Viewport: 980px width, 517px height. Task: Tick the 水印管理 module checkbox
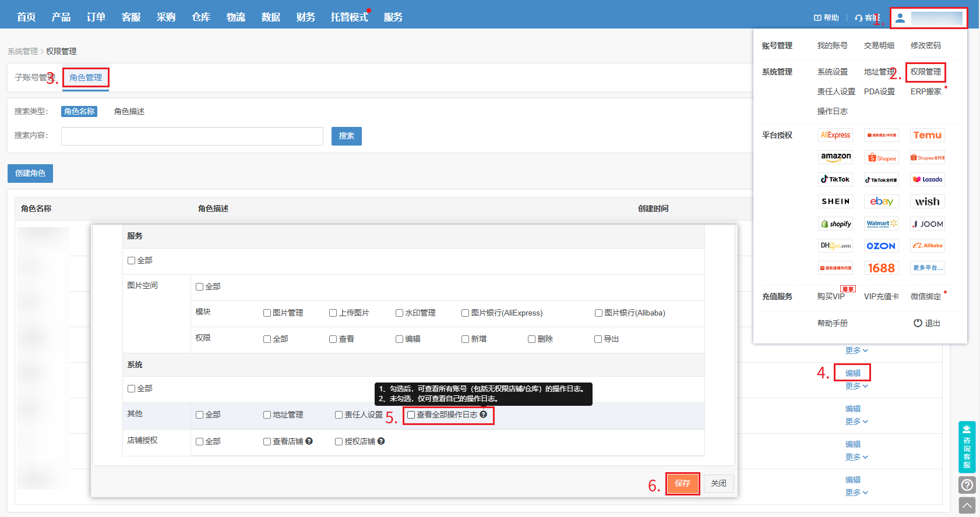click(399, 313)
